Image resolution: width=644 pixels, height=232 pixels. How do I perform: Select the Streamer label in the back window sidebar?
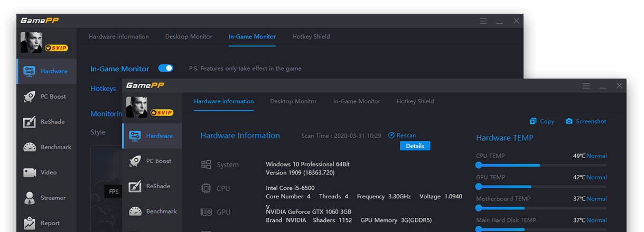(x=53, y=198)
